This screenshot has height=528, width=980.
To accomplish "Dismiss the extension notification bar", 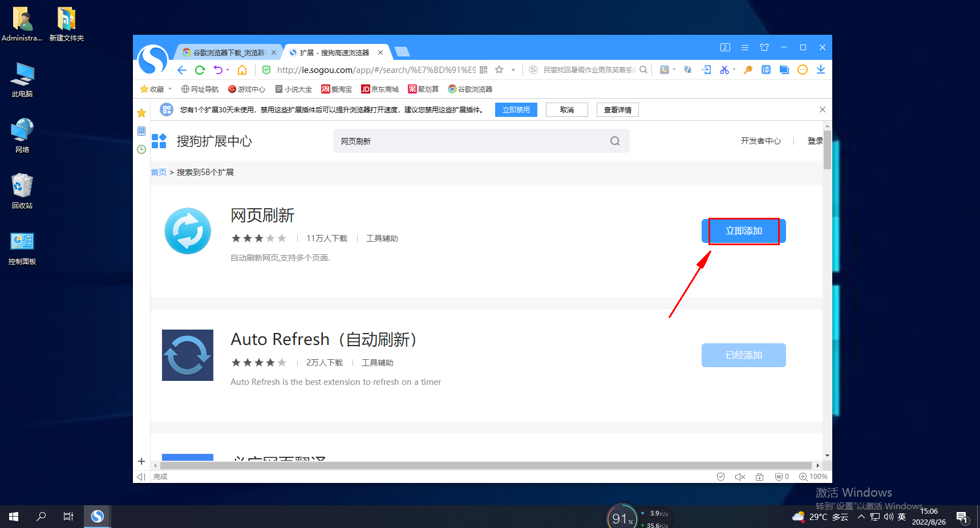I will [x=823, y=109].
